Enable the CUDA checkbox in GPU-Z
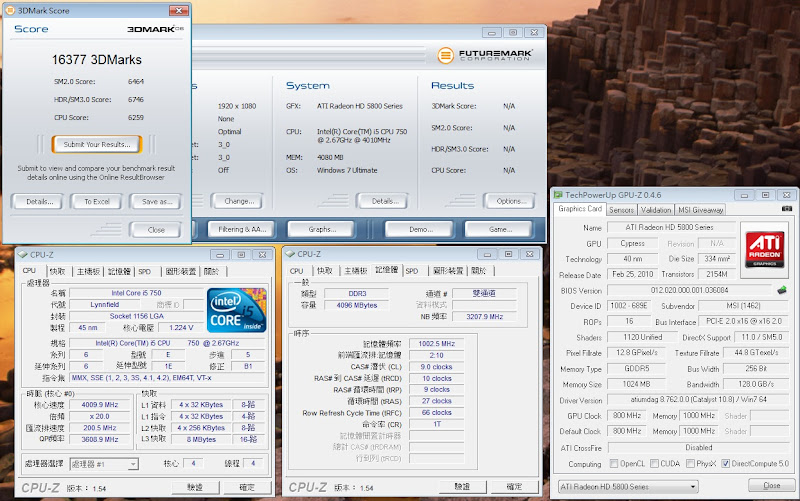 pyautogui.click(x=654, y=464)
